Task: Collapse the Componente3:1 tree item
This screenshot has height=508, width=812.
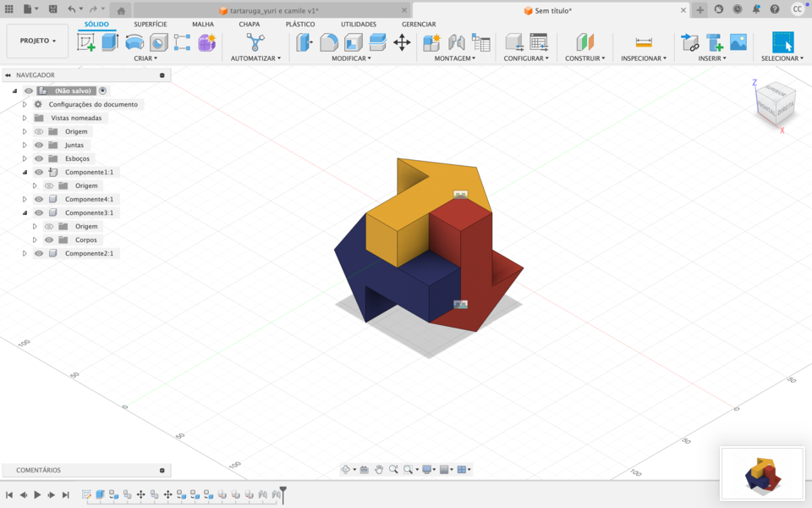Action: tap(24, 213)
